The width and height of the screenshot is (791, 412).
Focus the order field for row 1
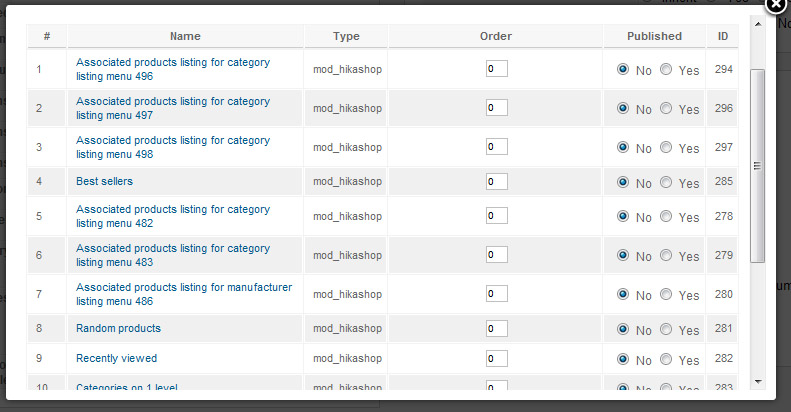496,69
